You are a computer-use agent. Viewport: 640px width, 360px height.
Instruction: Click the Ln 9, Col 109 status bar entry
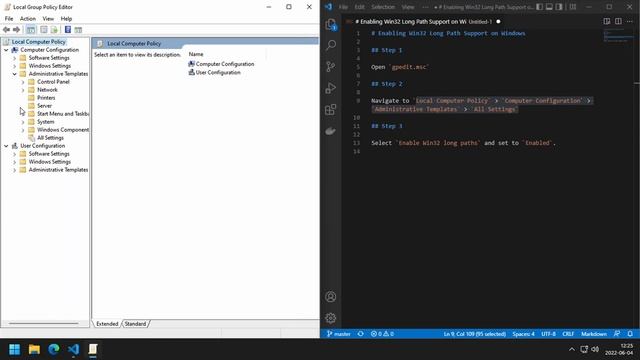475,334
